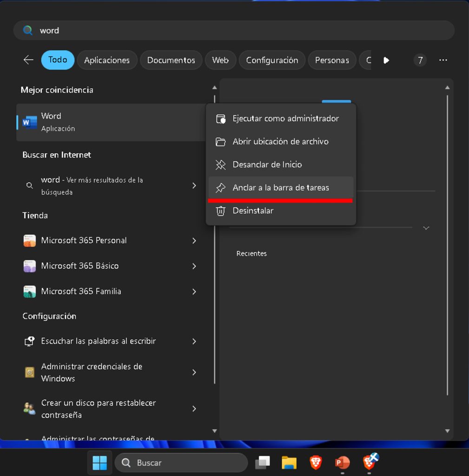Expand the chevron in the preview pane
469x476 pixels.
pyautogui.click(x=426, y=228)
